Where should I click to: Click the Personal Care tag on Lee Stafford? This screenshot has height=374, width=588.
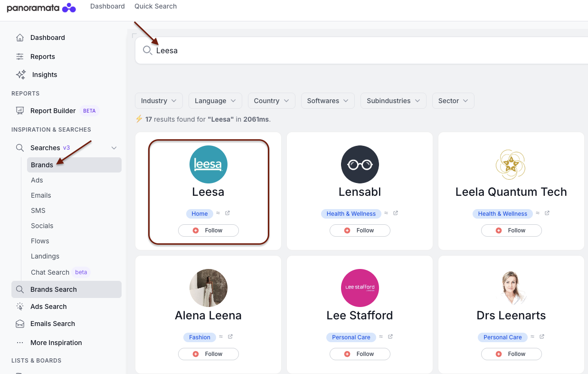pyautogui.click(x=351, y=337)
